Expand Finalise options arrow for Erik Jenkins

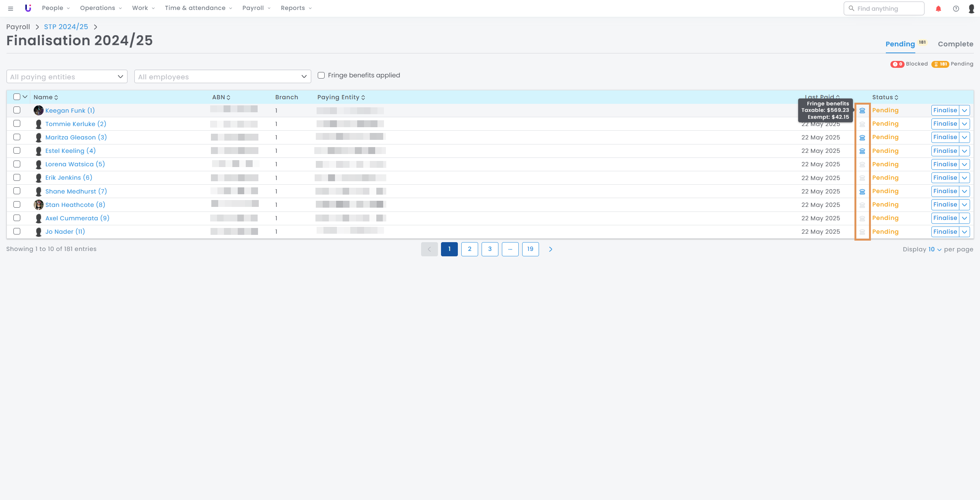pyautogui.click(x=964, y=178)
